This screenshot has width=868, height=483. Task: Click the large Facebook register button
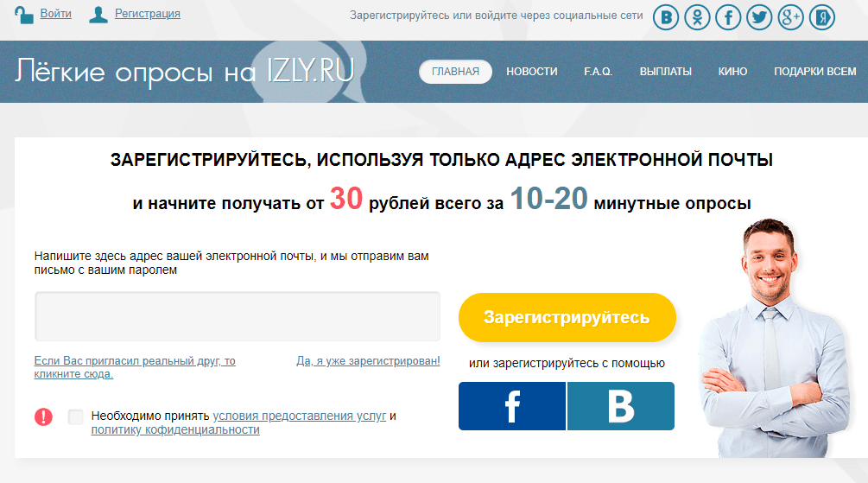click(x=512, y=406)
